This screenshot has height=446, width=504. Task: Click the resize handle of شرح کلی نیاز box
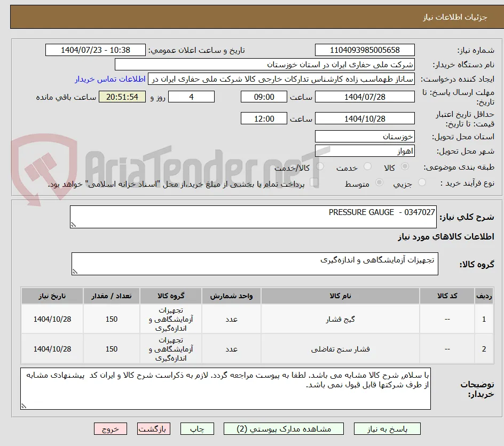pos(73,225)
